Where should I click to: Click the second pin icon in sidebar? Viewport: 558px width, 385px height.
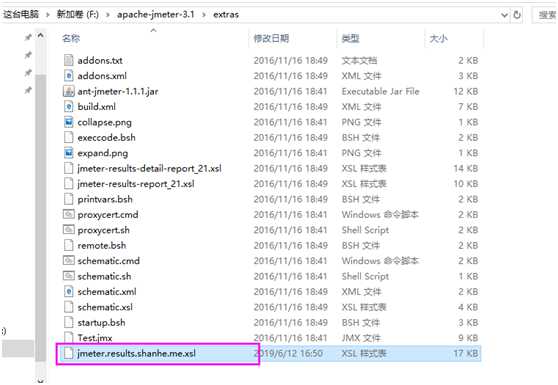[28, 55]
